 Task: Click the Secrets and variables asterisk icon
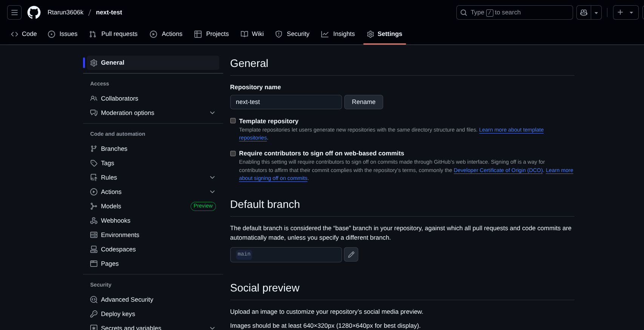point(94,327)
